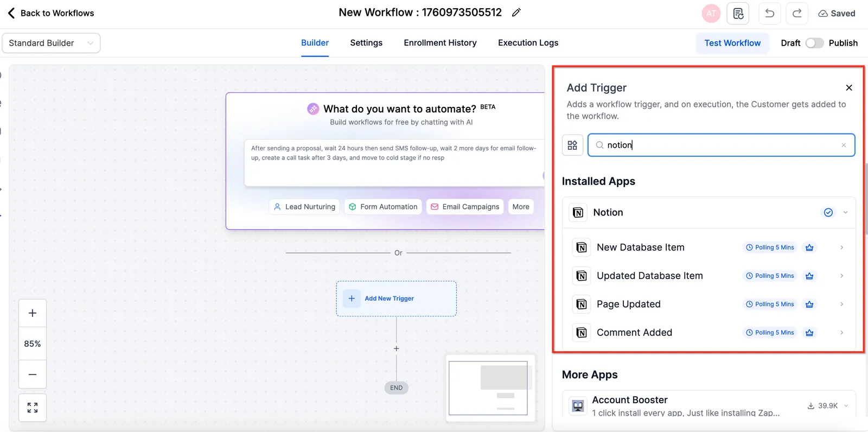Clear the trigger search text
This screenshot has height=432, width=868.
click(x=844, y=145)
